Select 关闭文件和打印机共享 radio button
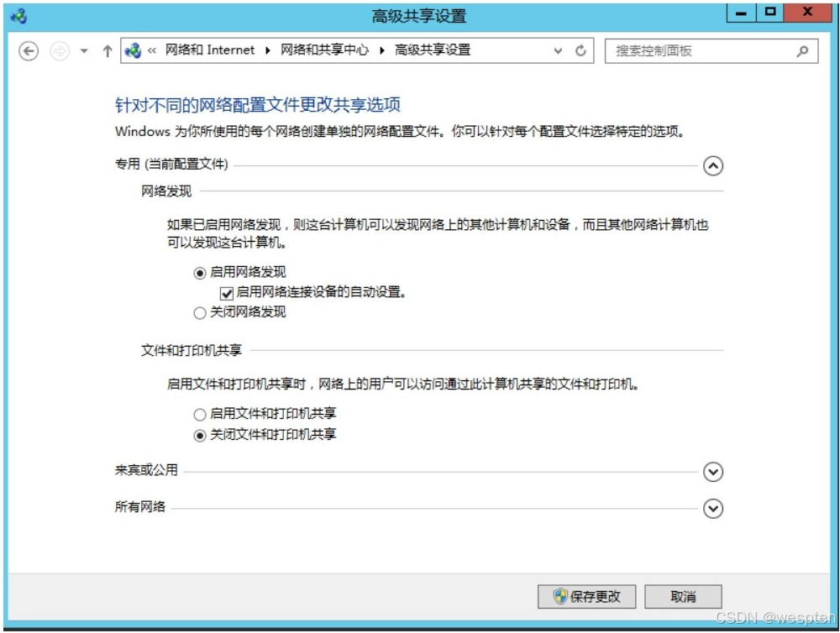The width and height of the screenshot is (840, 633). click(200, 436)
